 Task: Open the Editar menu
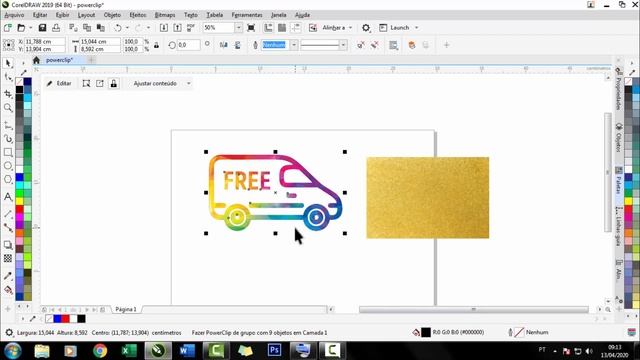click(x=40, y=15)
